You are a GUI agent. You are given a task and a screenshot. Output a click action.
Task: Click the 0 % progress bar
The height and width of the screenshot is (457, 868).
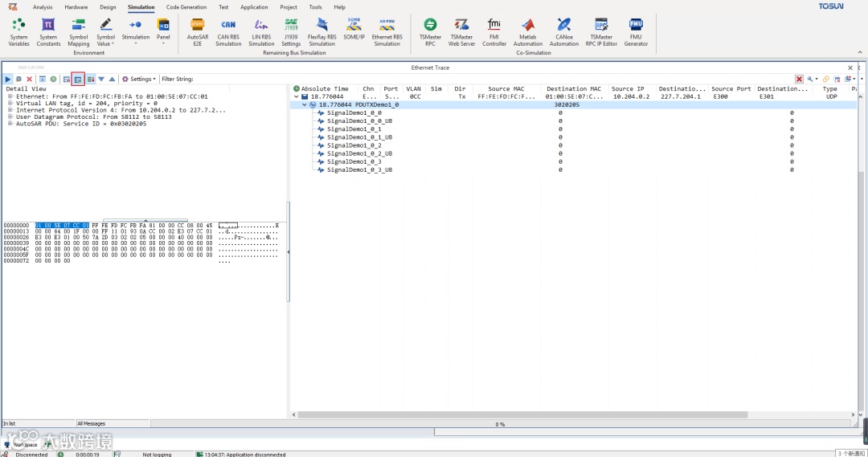[x=500, y=424]
